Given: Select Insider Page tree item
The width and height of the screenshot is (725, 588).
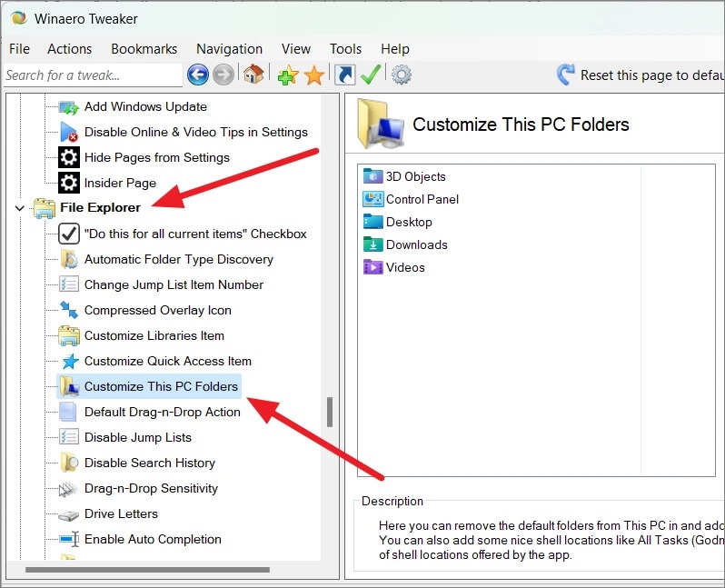Looking at the screenshot, I should pyautogui.click(x=120, y=183).
